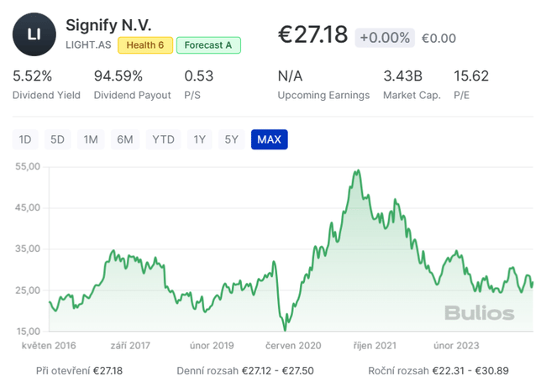
Task: Click the Forecast A badge
Action: point(208,44)
